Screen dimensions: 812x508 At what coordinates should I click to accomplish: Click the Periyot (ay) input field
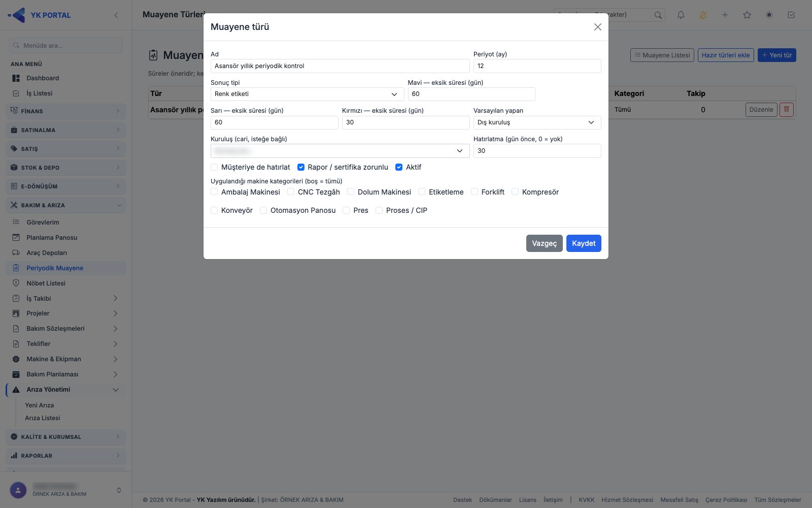coord(537,66)
